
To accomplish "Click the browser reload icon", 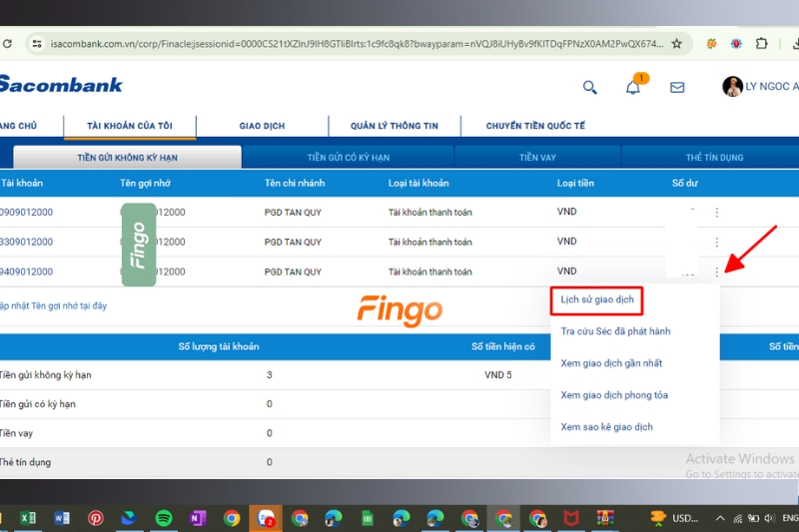I will coord(7,44).
